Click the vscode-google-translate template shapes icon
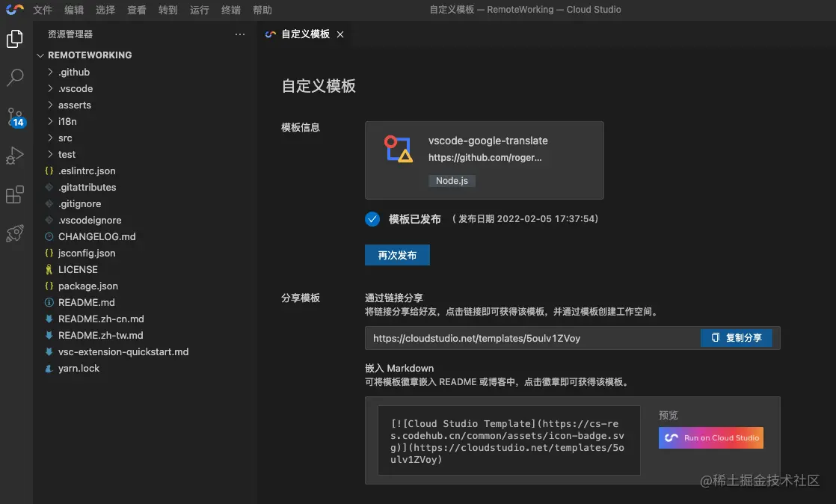 [399, 149]
